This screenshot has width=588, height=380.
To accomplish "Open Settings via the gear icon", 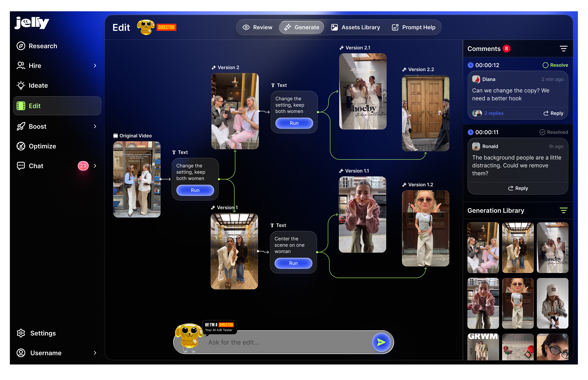I will click(21, 333).
